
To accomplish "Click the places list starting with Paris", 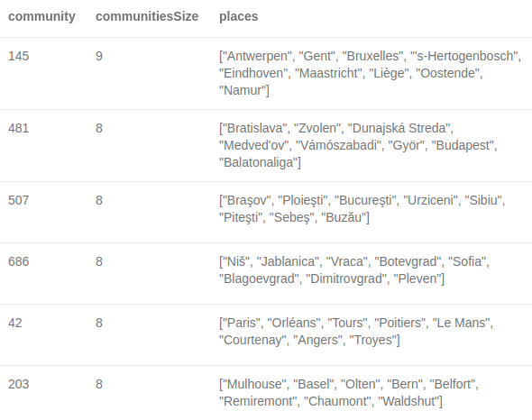I will click(x=356, y=331).
